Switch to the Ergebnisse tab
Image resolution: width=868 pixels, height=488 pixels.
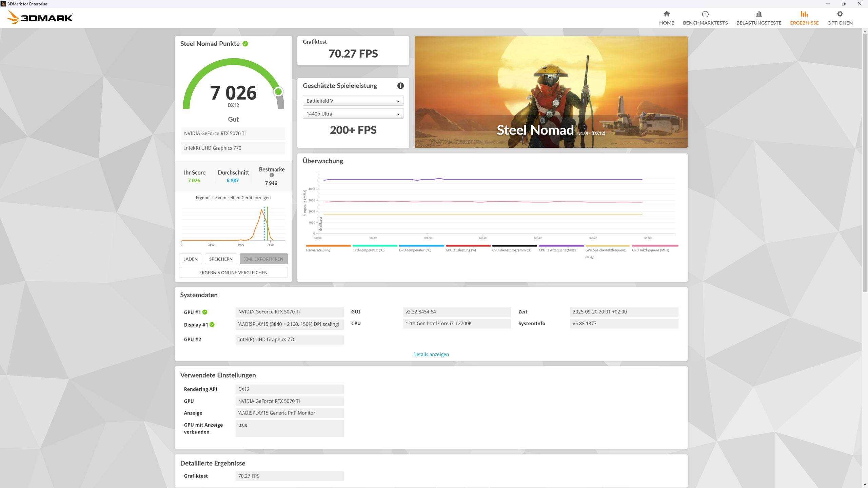coord(804,18)
